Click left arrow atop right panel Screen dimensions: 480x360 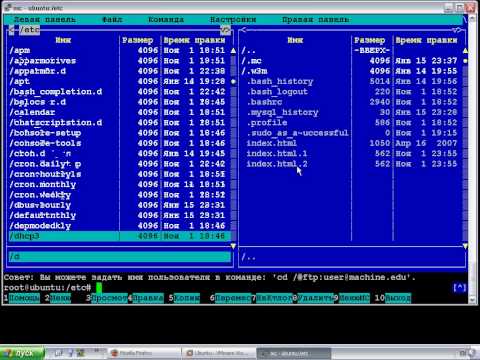(243, 30)
